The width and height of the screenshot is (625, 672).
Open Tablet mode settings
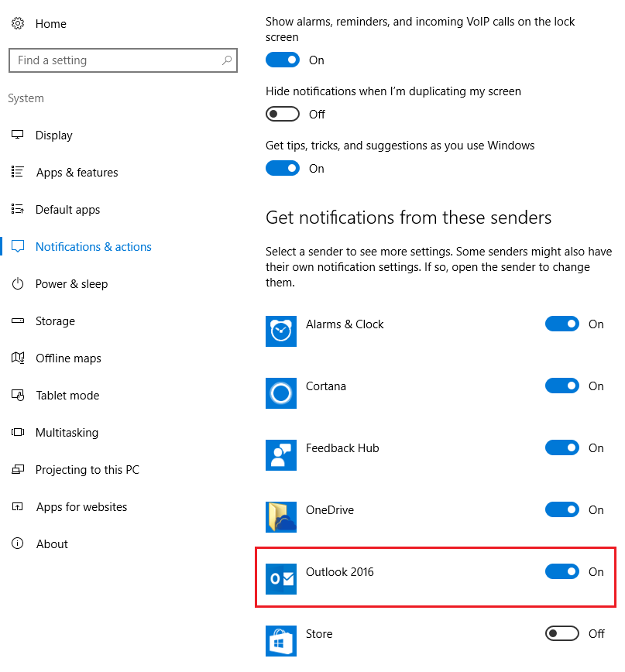tap(67, 395)
